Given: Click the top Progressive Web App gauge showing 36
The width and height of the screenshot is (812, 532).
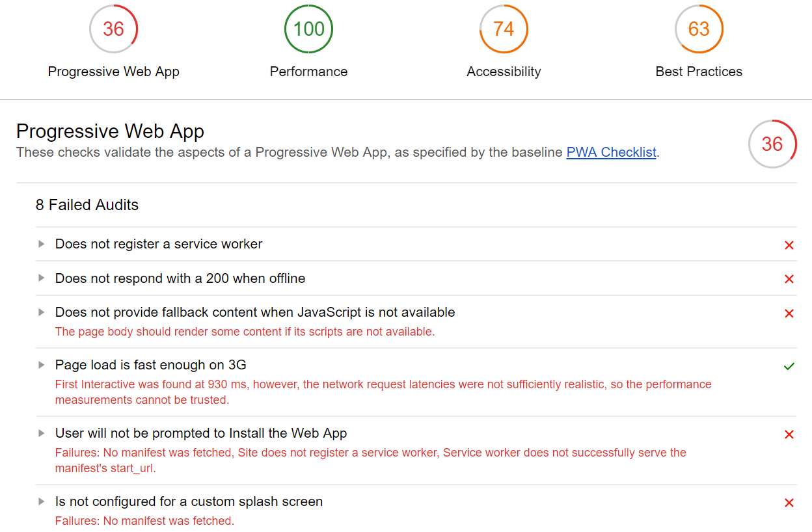Looking at the screenshot, I should click(113, 29).
